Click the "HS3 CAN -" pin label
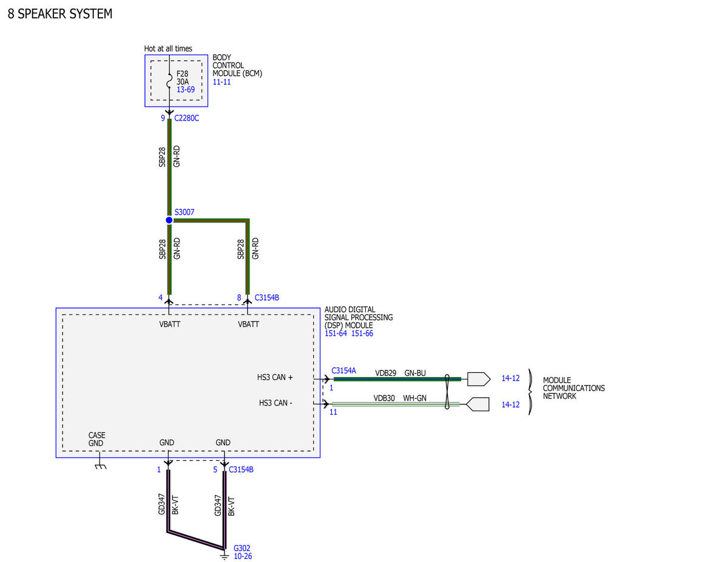 tap(276, 403)
